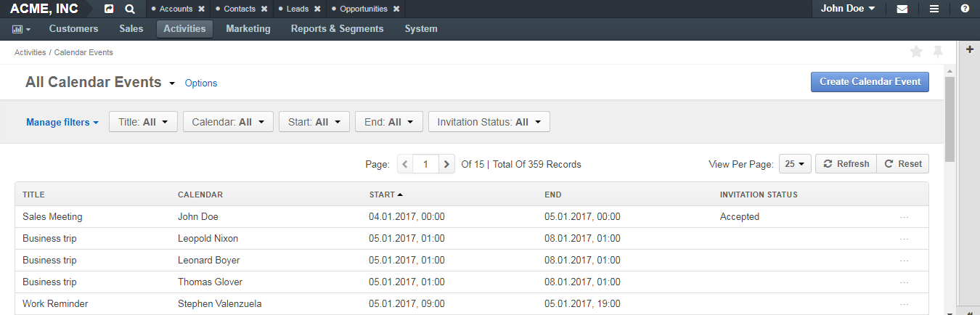Open the Reports & Segments menu
Image resolution: width=980 pixels, height=315 pixels.
click(x=337, y=29)
